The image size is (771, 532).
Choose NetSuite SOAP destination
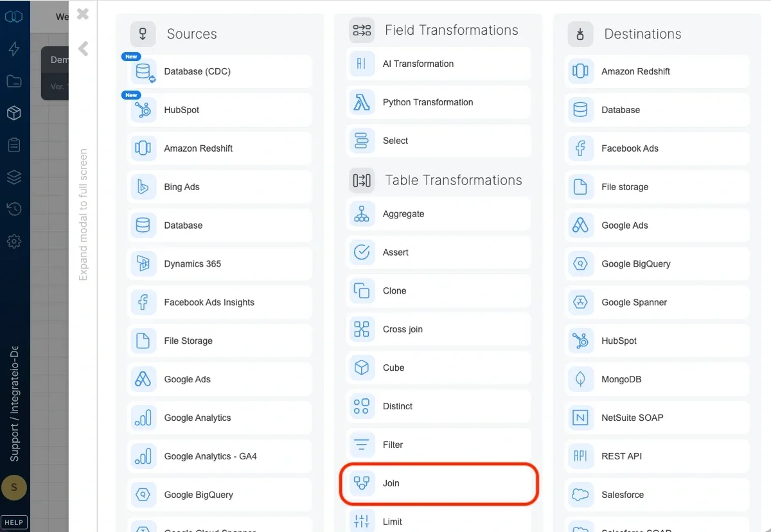click(657, 418)
